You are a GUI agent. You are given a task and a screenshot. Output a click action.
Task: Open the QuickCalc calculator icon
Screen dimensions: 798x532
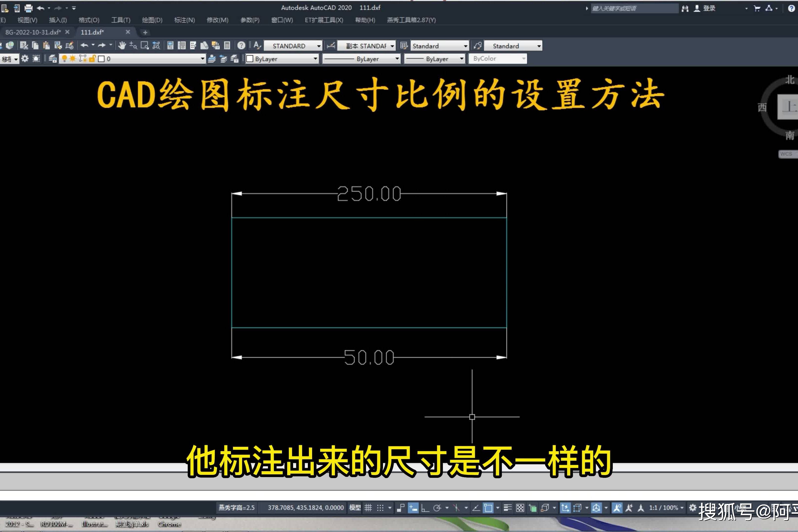click(x=227, y=46)
